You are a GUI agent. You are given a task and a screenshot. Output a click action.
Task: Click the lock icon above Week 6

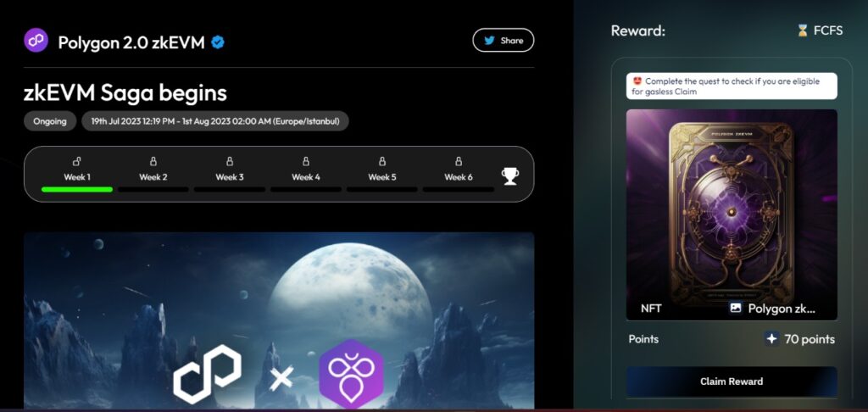coord(459,161)
